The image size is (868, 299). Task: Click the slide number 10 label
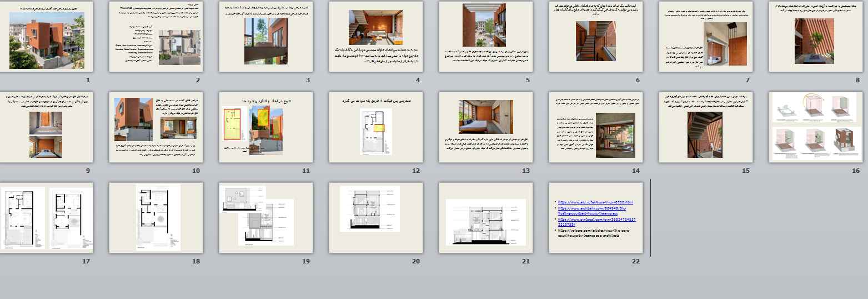pyautogui.click(x=195, y=171)
